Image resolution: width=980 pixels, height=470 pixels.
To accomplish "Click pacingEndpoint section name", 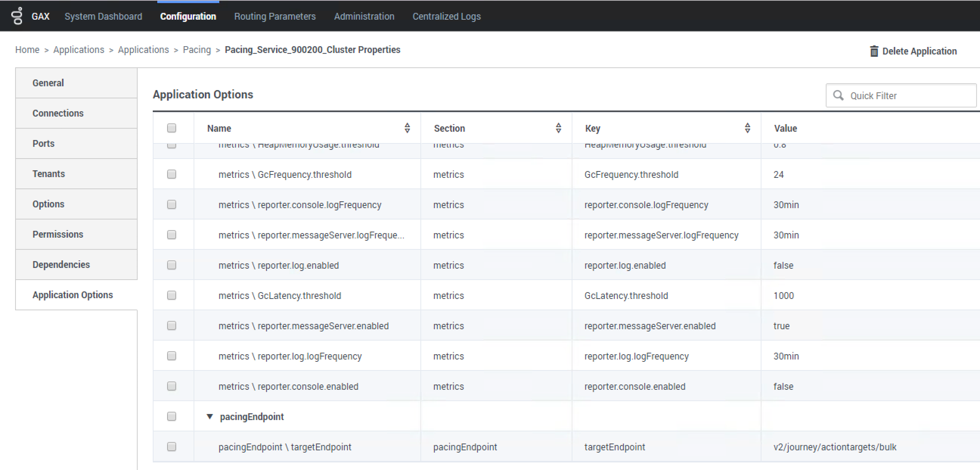I will [x=251, y=417].
